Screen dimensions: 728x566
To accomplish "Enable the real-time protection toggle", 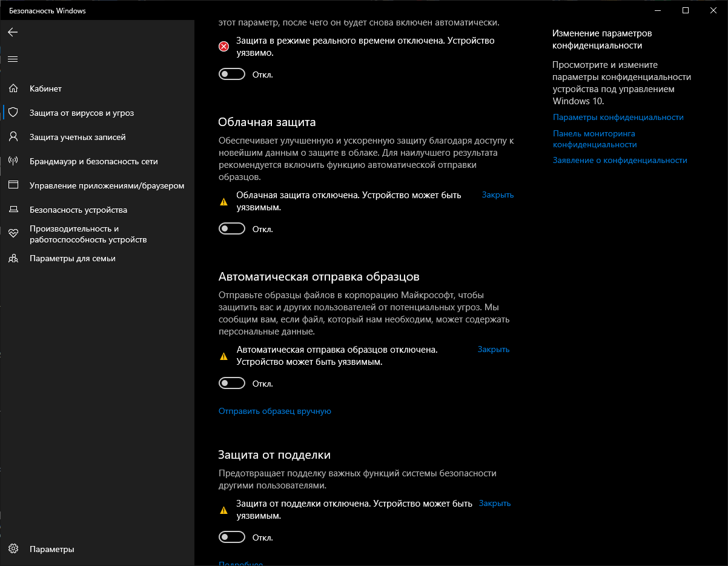I will 233,75.
